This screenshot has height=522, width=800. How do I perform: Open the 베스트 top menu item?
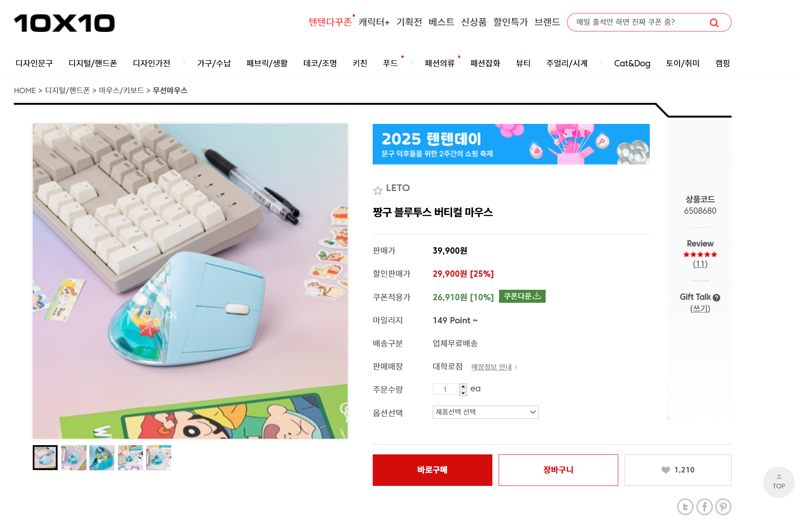(441, 22)
